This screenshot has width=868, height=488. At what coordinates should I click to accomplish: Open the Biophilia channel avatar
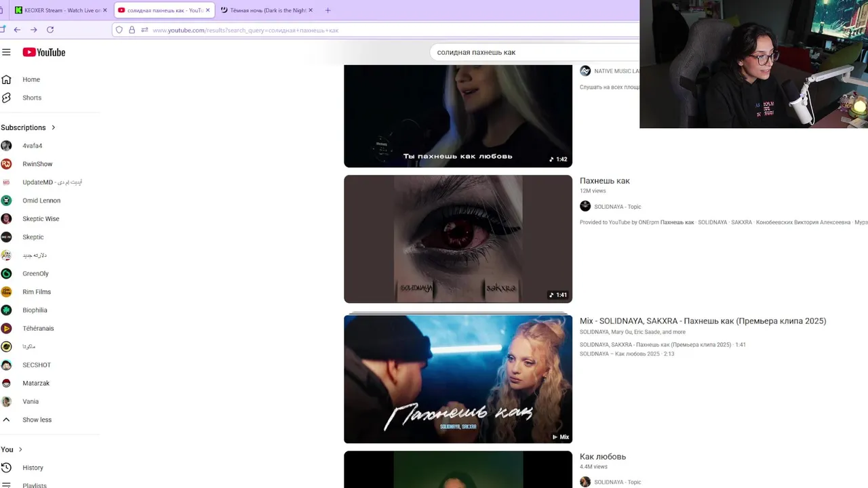6,310
